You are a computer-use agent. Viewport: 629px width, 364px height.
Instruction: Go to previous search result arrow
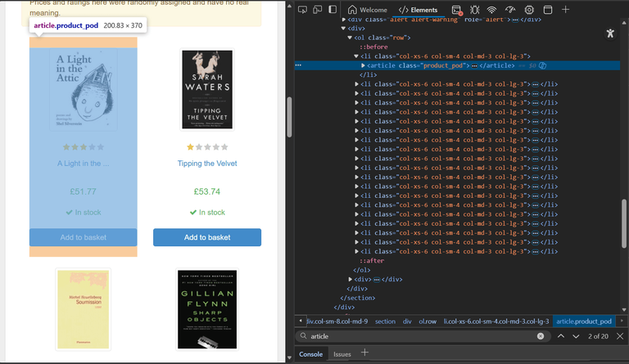[x=561, y=336]
